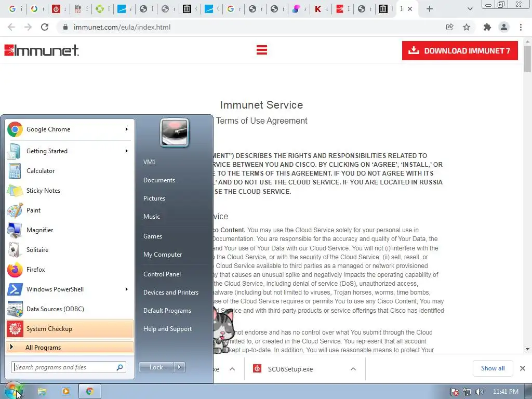
Task: Open Chrome profile avatar
Action: (x=504, y=27)
